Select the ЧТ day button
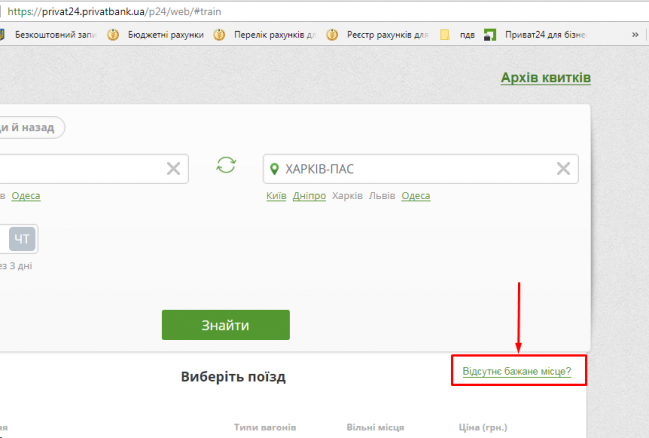Screen dimensions: 649x438 (x=22, y=239)
